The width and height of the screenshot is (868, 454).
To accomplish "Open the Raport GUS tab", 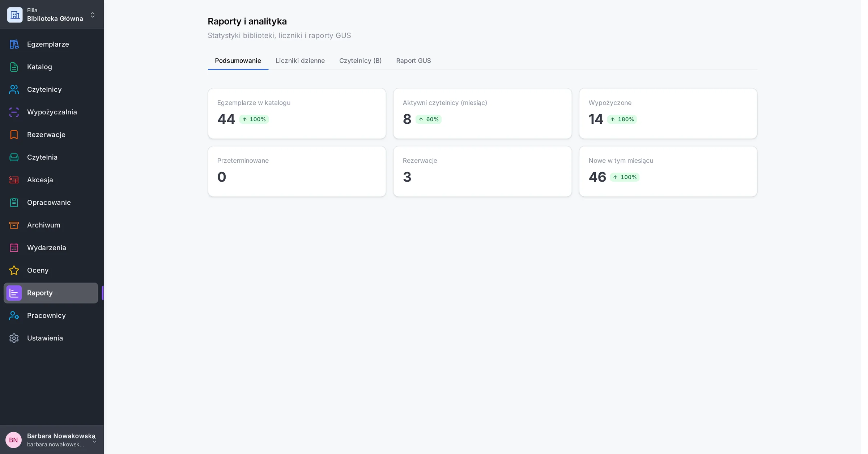I will (413, 61).
